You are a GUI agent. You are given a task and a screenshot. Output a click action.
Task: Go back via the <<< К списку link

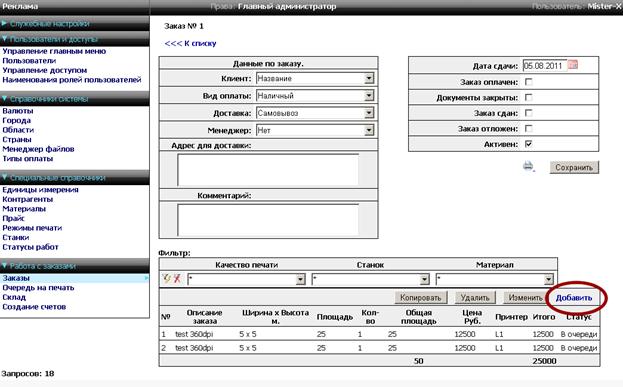190,43
